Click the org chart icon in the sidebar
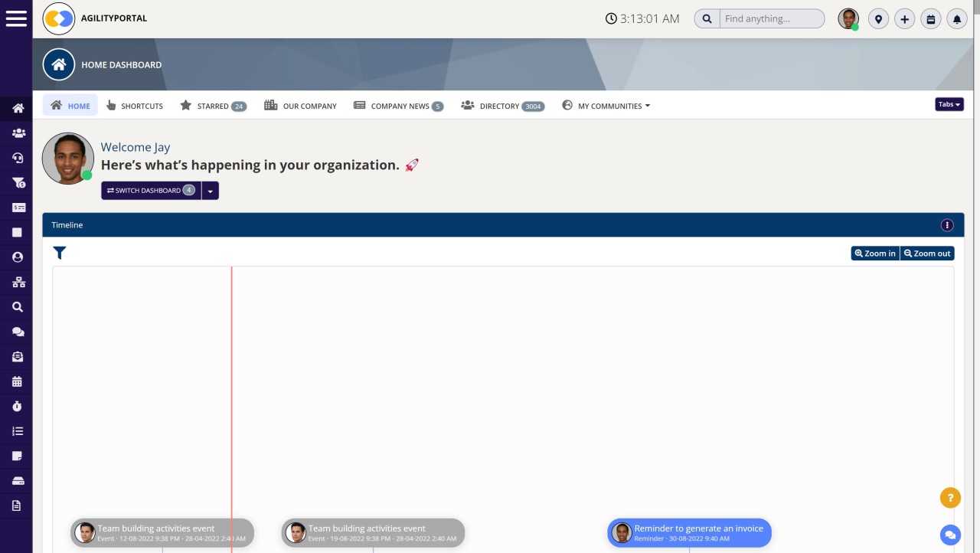This screenshot has height=553, width=980. tap(17, 282)
